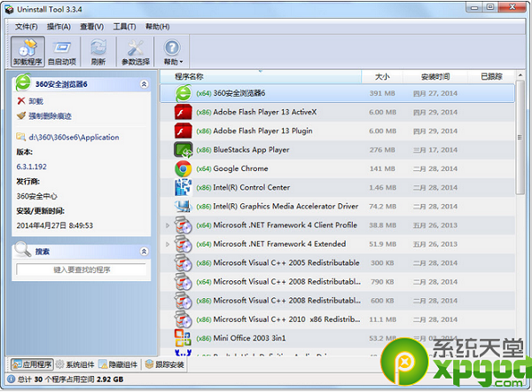Open install folder d:\360\360se6\Application link

pos(74,137)
